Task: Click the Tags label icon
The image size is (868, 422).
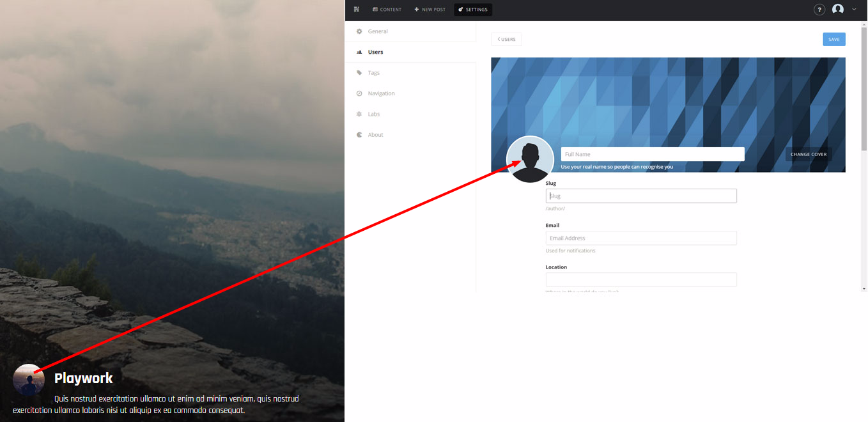Action: pos(359,73)
